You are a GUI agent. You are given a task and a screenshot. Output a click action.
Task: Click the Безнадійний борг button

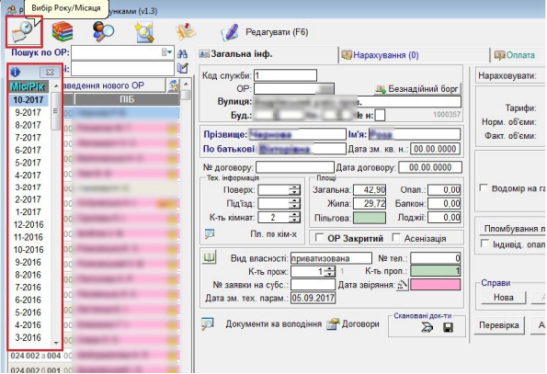[417, 89]
